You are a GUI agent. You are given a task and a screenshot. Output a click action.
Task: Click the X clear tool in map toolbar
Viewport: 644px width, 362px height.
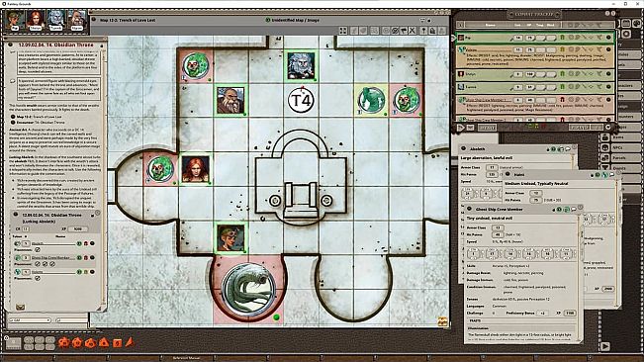(413, 31)
